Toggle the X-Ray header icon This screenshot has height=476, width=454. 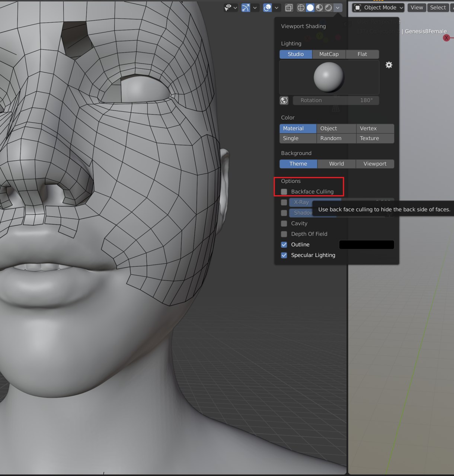pyautogui.click(x=289, y=7)
